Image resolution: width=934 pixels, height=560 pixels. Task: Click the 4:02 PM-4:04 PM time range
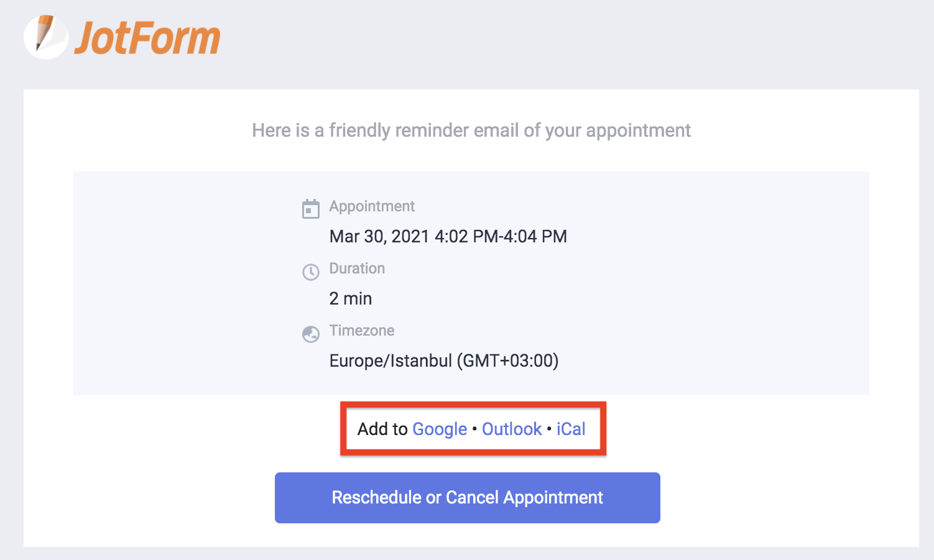pos(501,237)
